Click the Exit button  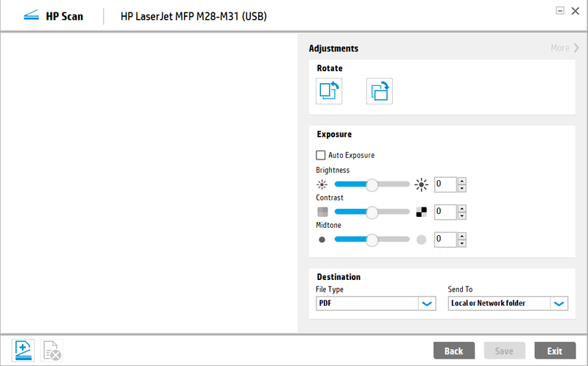click(x=555, y=351)
